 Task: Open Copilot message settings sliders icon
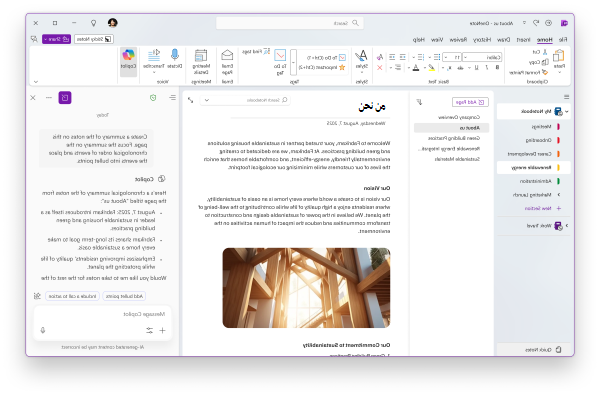click(149, 330)
